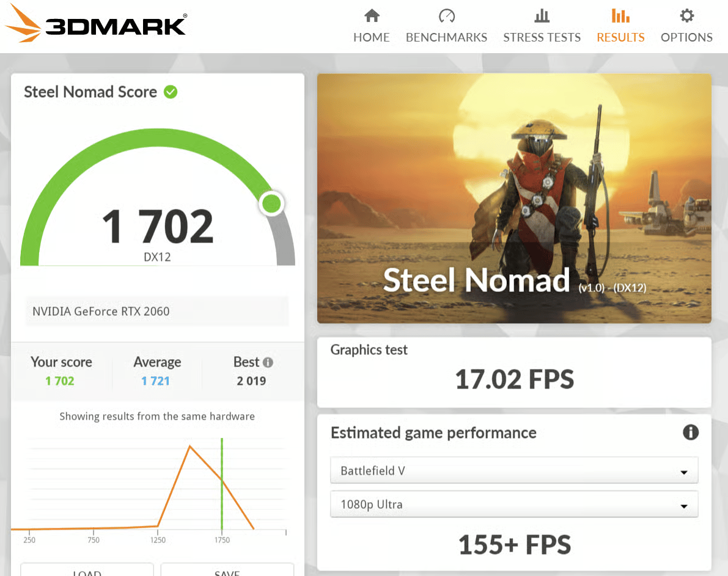Click the green score gauge knob
This screenshot has height=576, width=728.
click(x=271, y=203)
